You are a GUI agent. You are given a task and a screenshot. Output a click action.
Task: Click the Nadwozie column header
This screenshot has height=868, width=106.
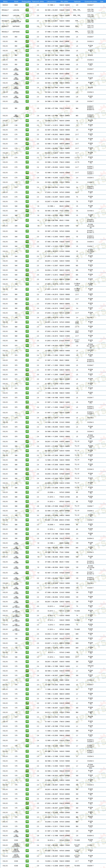[77, 1]
